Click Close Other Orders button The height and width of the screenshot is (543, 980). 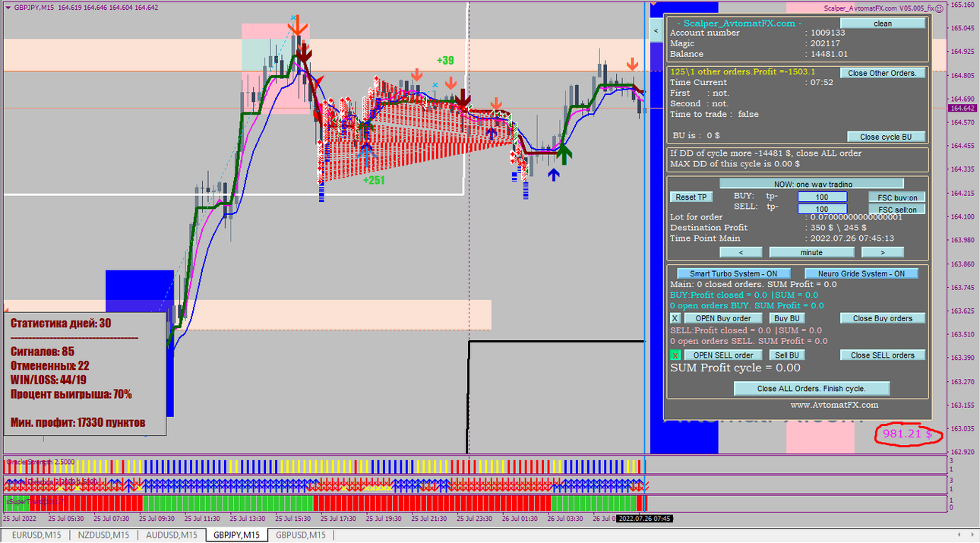883,73
